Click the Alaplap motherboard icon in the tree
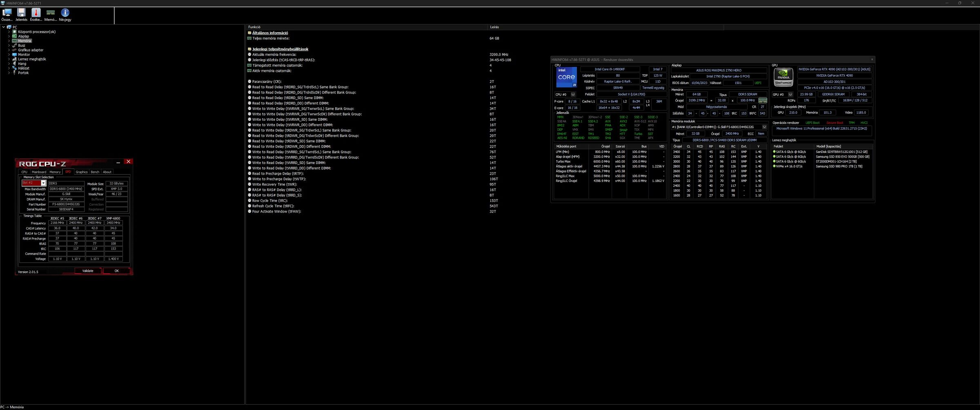The height and width of the screenshot is (410, 980). tap(14, 36)
